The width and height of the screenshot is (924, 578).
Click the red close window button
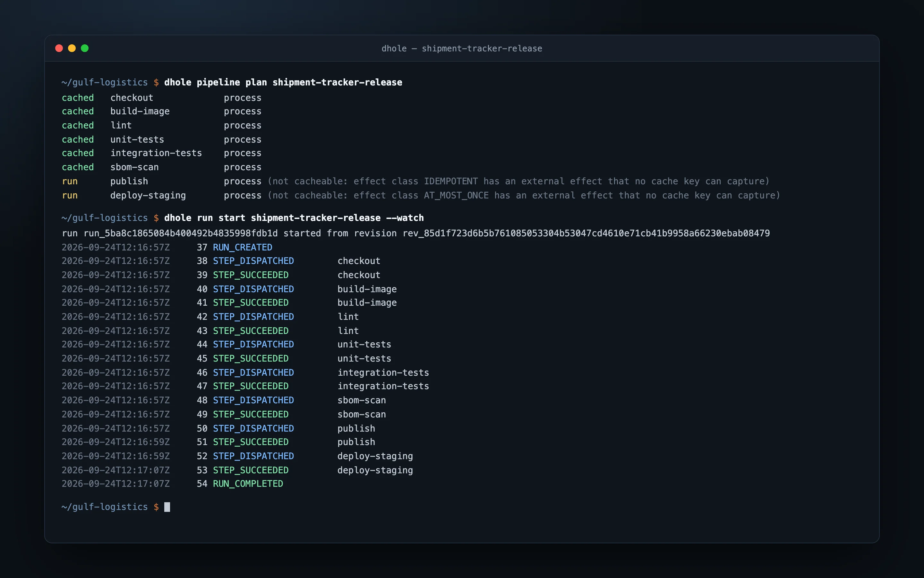59,48
